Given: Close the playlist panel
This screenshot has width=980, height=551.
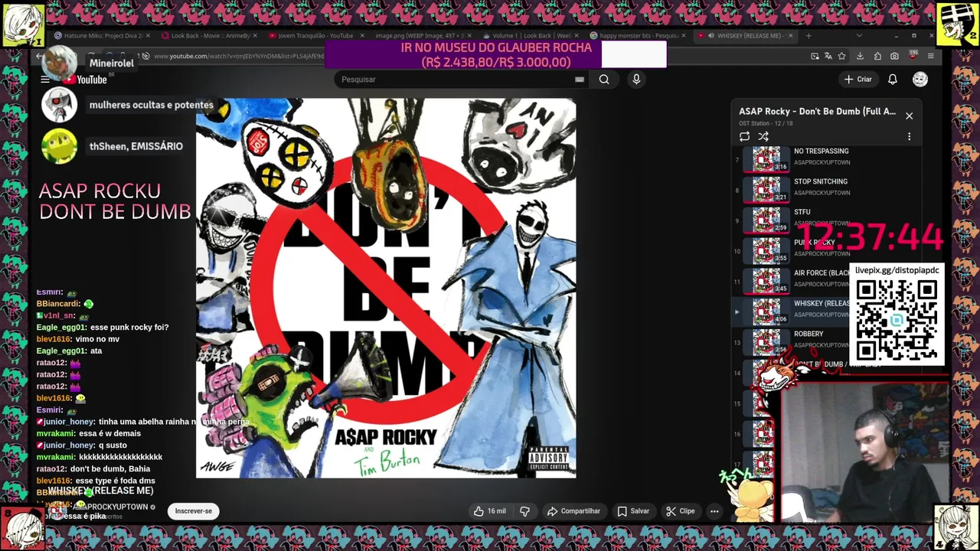Looking at the screenshot, I should 909,116.
